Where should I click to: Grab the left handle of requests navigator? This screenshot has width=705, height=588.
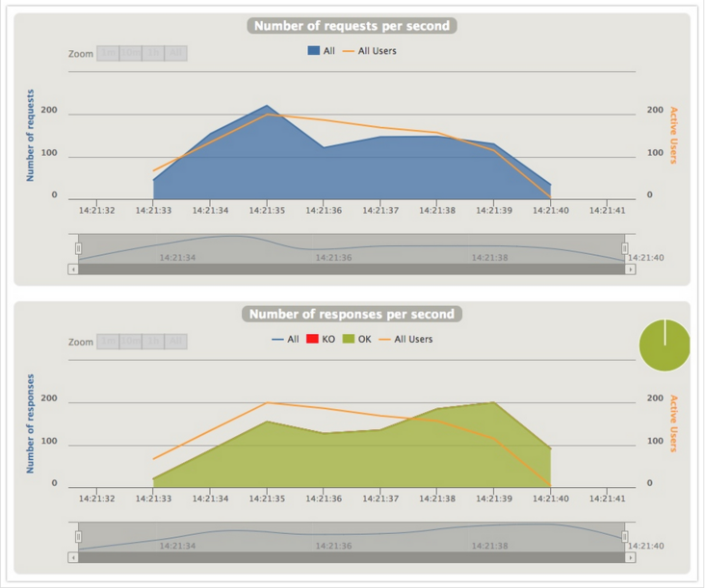(78, 248)
